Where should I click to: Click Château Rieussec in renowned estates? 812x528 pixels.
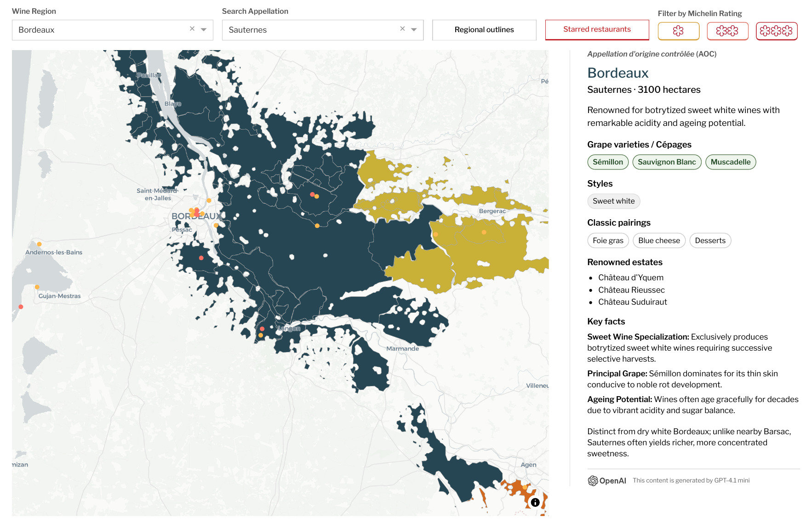(631, 290)
